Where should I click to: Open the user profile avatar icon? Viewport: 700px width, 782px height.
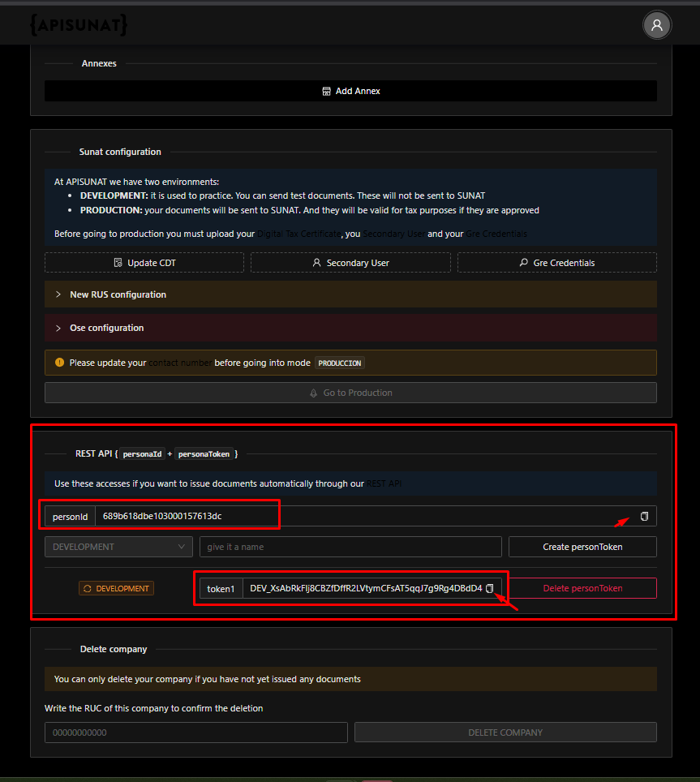[657, 25]
